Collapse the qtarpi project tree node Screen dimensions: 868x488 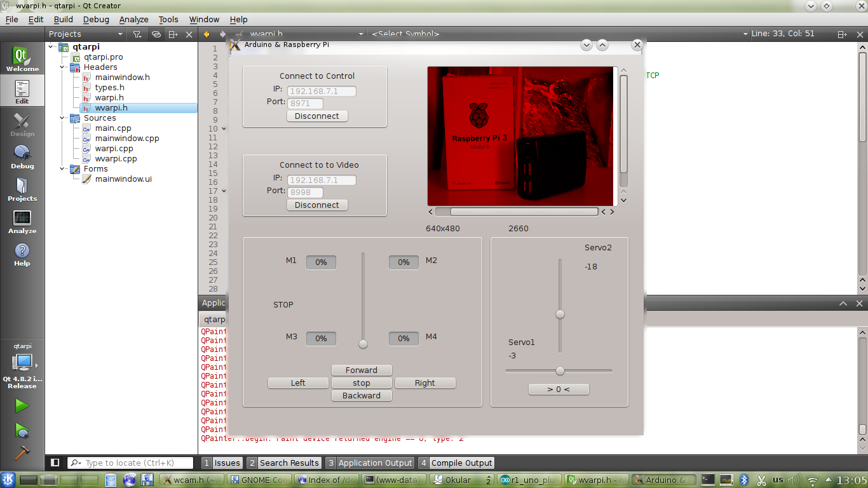[x=51, y=46]
